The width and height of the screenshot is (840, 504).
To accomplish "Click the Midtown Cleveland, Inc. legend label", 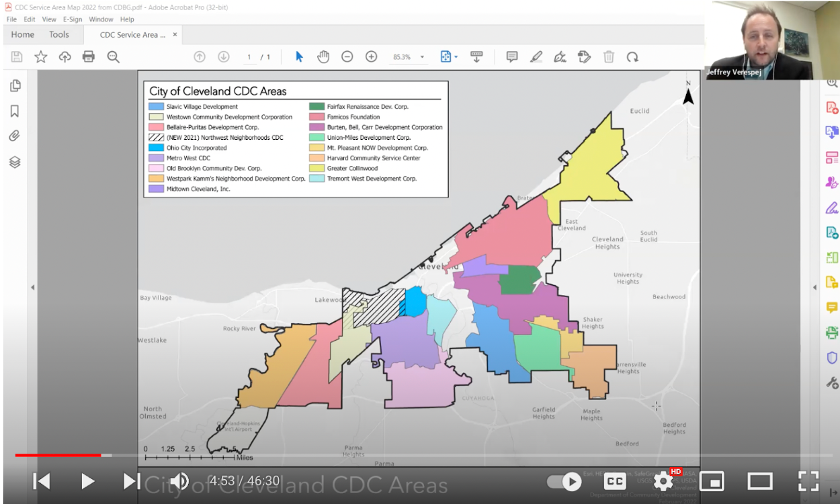I will click(x=198, y=190).
